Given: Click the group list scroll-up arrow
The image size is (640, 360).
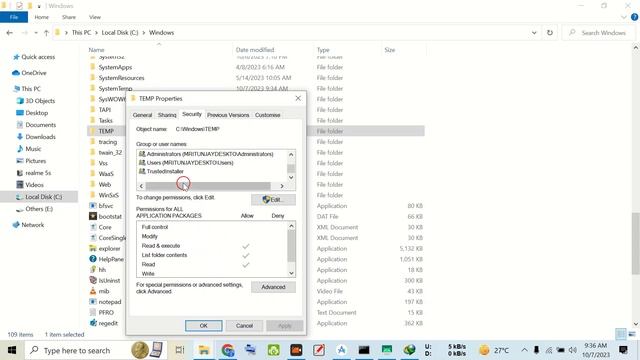Looking at the screenshot, I should 291,154.
